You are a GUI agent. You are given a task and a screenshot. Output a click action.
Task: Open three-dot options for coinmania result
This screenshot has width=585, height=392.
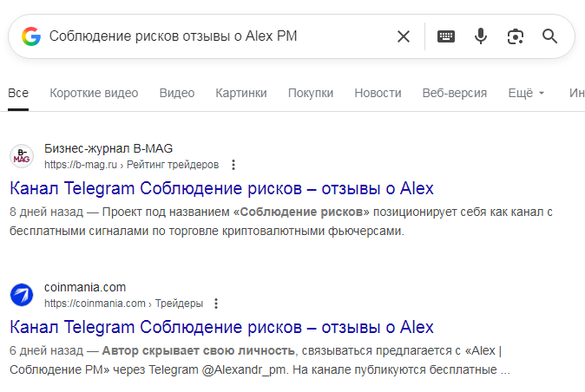pyautogui.click(x=216, y=304)
